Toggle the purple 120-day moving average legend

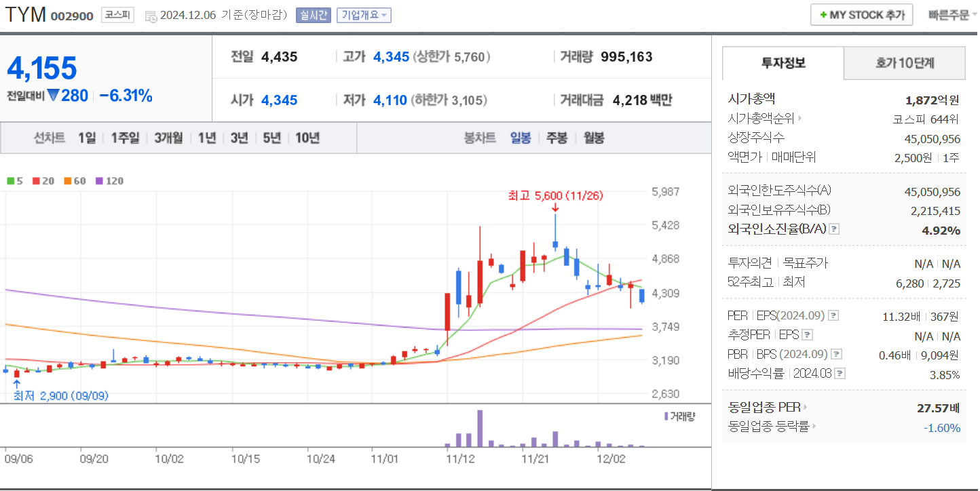(99, 180)
